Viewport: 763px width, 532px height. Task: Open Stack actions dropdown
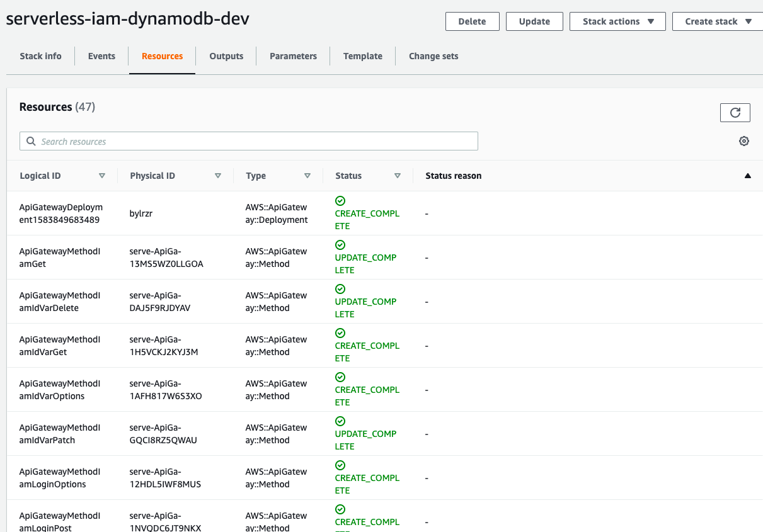point(617,21)
